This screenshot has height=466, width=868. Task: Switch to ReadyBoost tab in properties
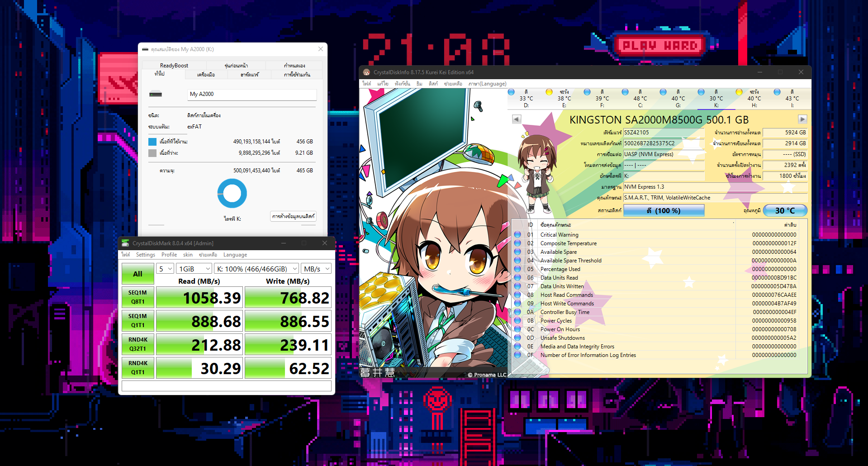coord(174,66)
